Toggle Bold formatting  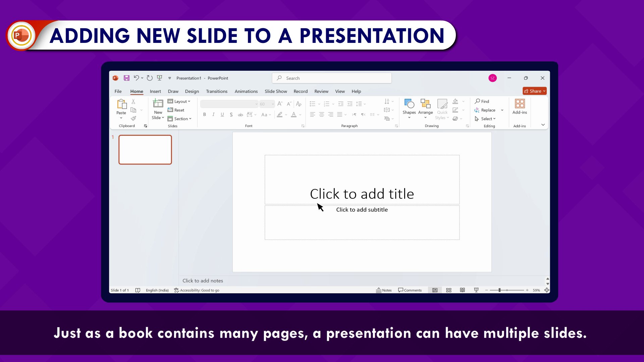click(x=204, y=115)
